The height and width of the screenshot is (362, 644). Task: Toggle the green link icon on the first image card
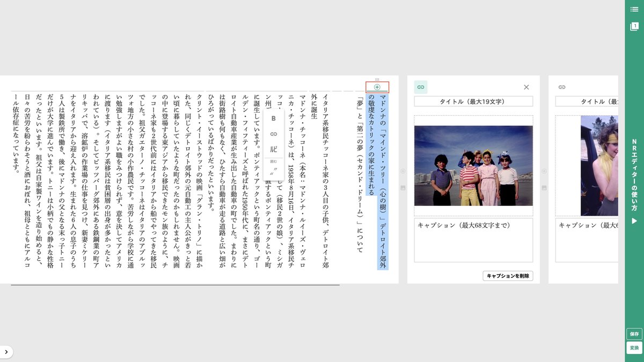(421, 87)
